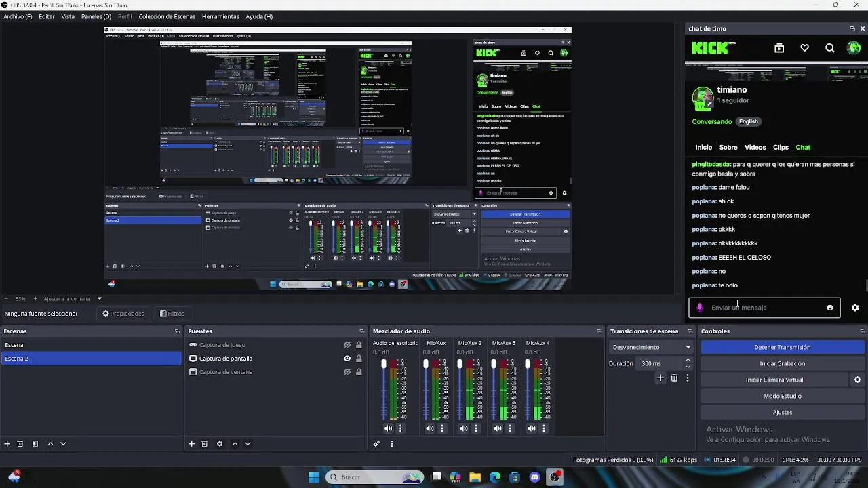Open advanced audio properties gears icon

[x=376, y=444]
